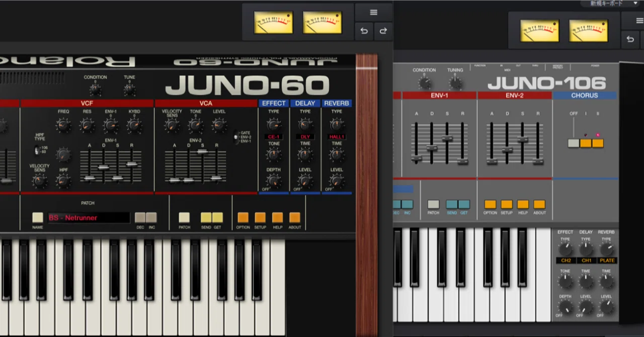The height and width of the screenshot is (337, 644).
Task: Toggle the VCA GATE/ENV-2/ENV-1 switch
Action: pos(236,137)
